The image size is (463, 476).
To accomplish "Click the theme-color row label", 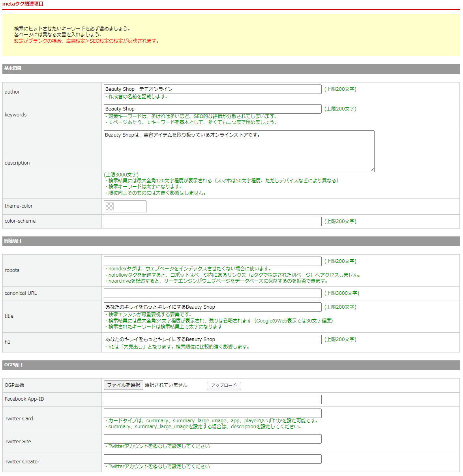I will 19,206.
